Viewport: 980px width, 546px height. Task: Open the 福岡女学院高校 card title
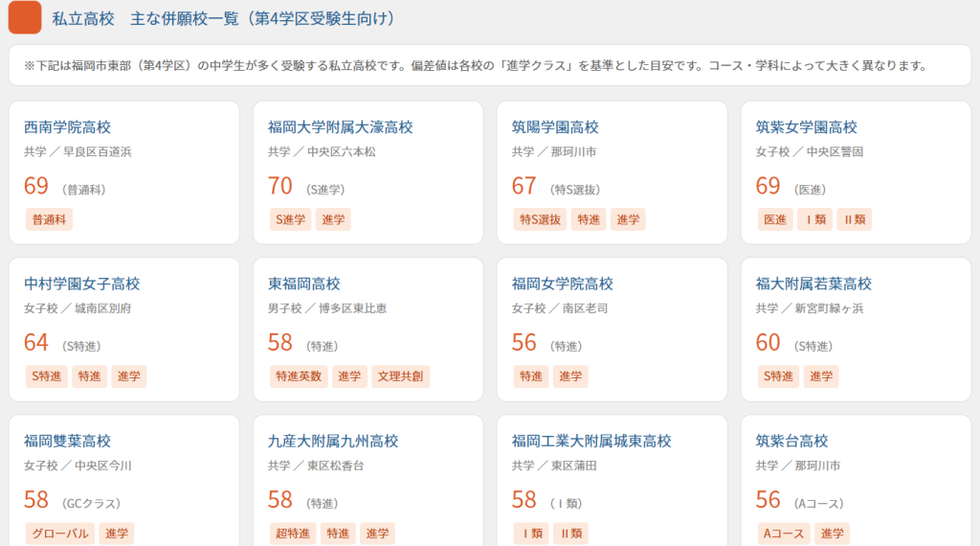pos(563,284)
